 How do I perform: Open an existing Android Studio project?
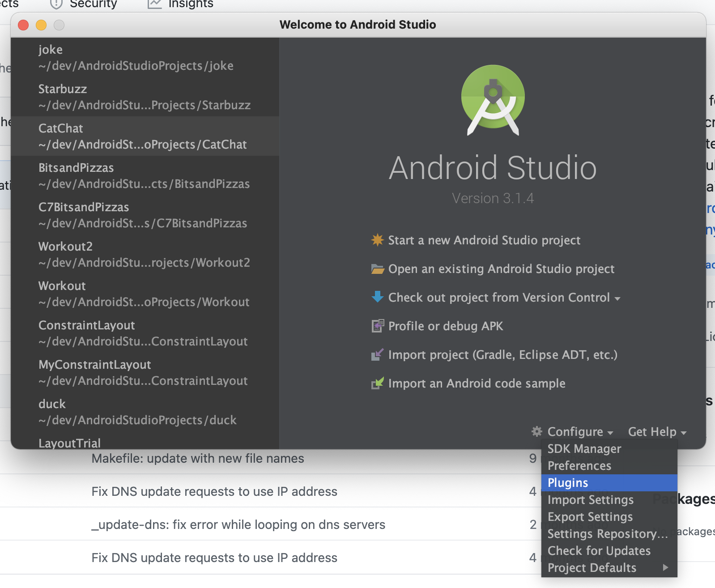point(501,269)
